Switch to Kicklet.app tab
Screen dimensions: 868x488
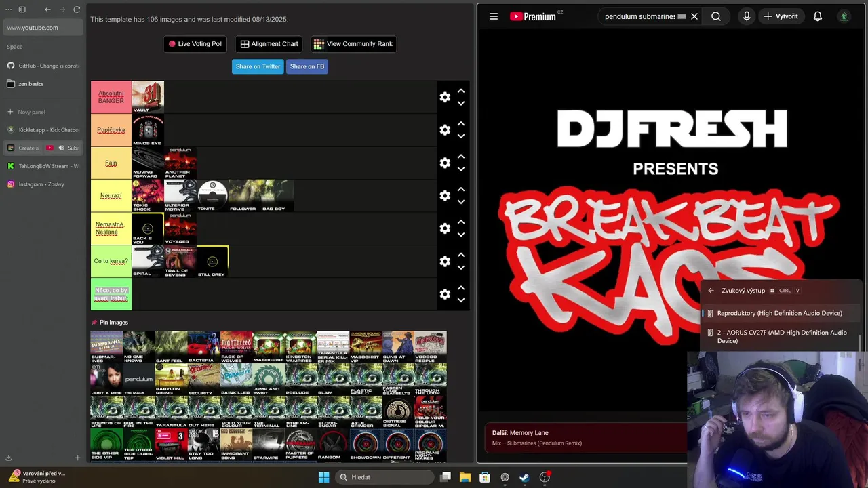click(43, 129)
